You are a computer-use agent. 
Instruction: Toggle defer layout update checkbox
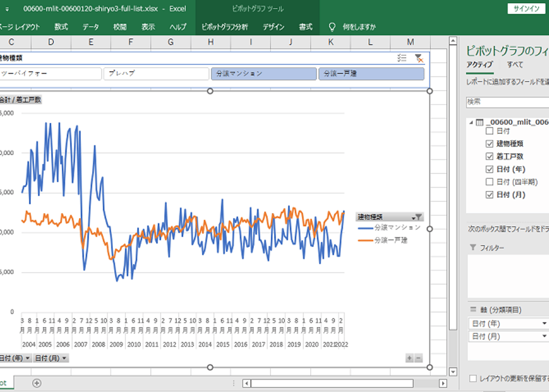click(473, 378)
